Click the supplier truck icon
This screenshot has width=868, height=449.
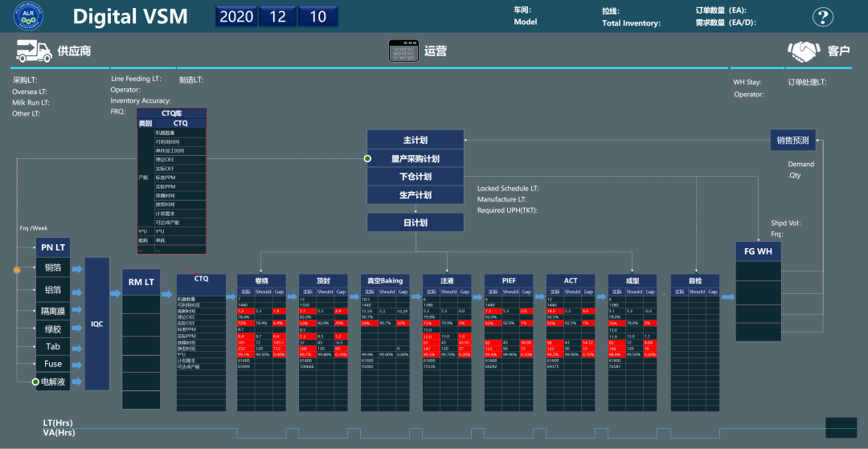click(35, 51)
